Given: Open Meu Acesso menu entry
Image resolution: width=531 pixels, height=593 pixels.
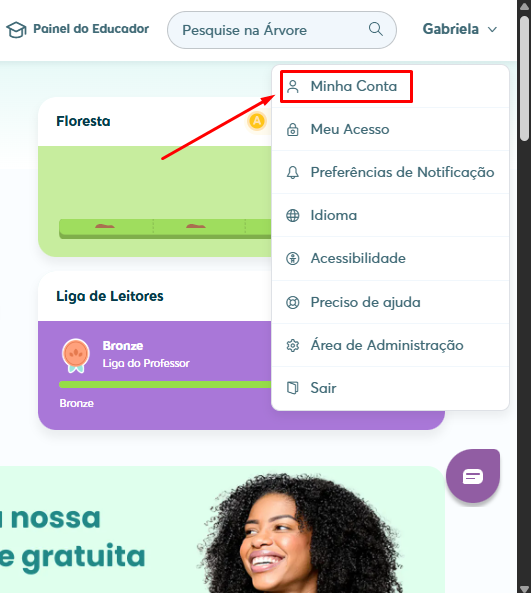Looking at the screenshot, I should click(x=390, y=129).
